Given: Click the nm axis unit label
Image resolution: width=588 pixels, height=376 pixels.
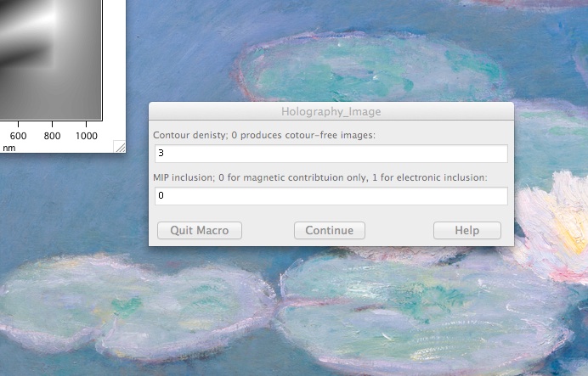Looking at the screenshot, I should 8,148.
